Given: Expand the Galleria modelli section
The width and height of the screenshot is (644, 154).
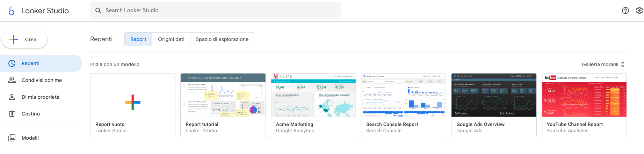Looking at the screenshot, I should pyautogui.click(x=603, y=64).
